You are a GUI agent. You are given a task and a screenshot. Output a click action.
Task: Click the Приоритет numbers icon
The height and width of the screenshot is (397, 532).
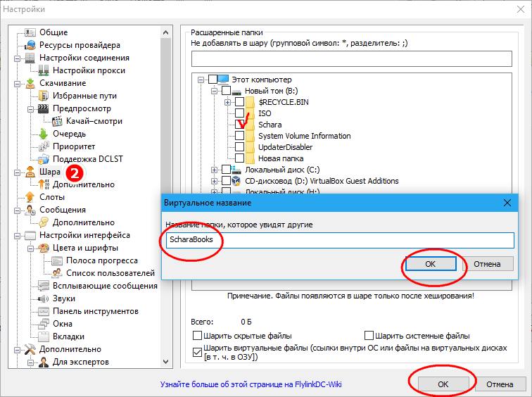pos(44,146)
